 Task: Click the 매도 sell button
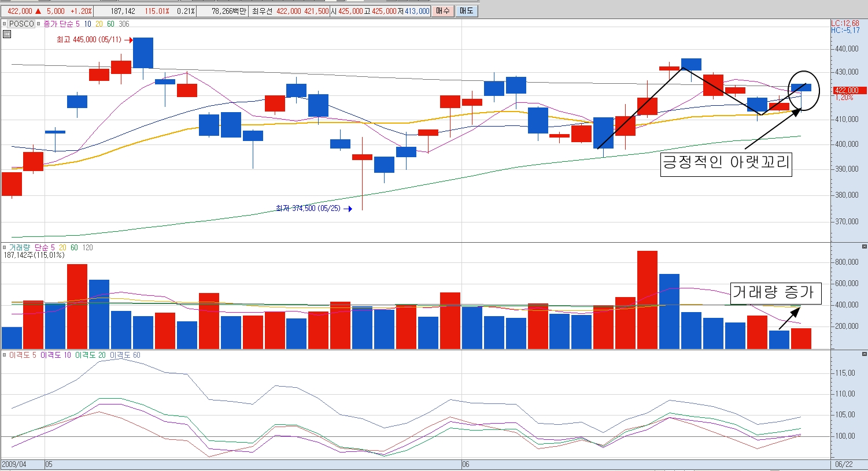tap(467, 11)
